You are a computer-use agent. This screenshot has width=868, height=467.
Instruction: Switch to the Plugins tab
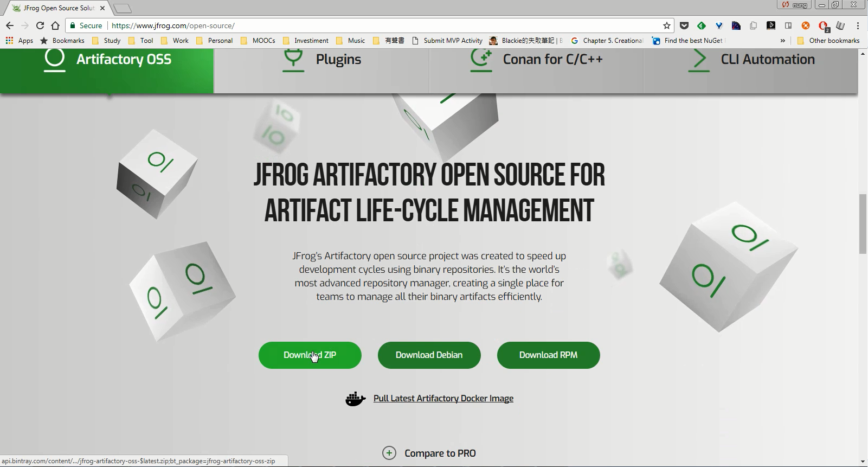[x=322, y=71]
